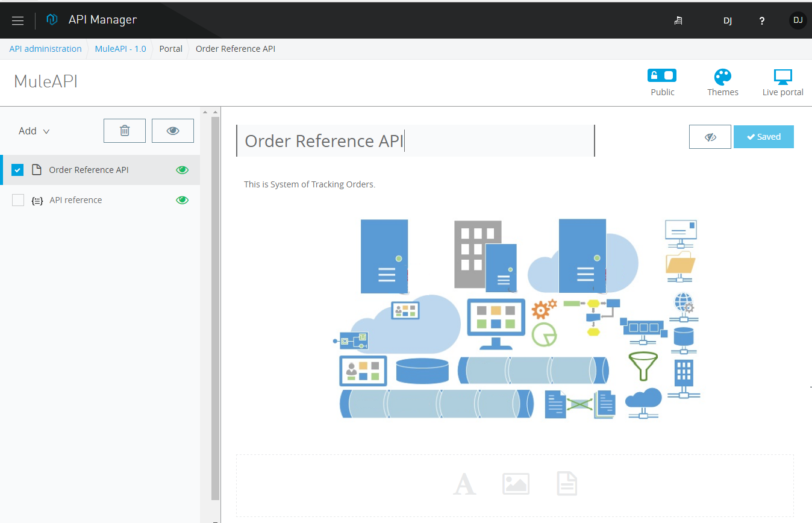Click the MuleSoft logo in the top bar
This screenshot has width=812, height=523.
coord(52,19)
